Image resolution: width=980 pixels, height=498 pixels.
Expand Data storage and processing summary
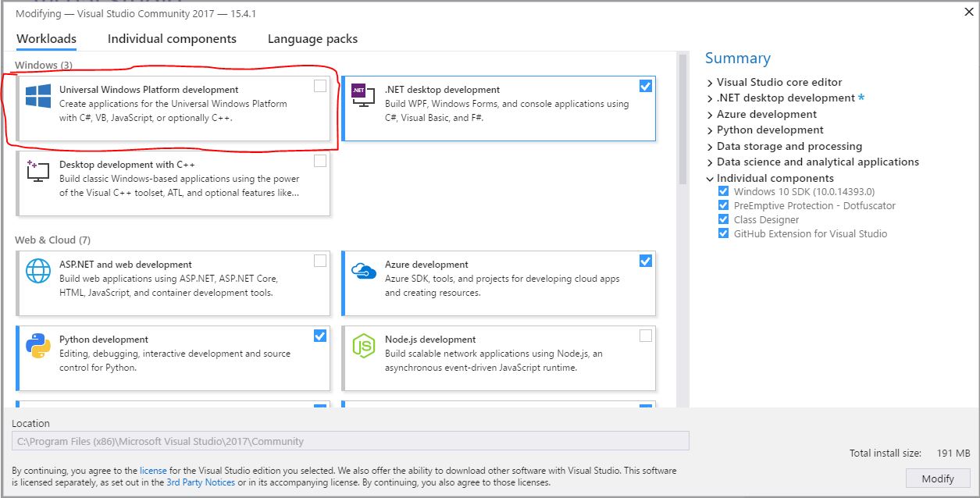coord(710,146)
